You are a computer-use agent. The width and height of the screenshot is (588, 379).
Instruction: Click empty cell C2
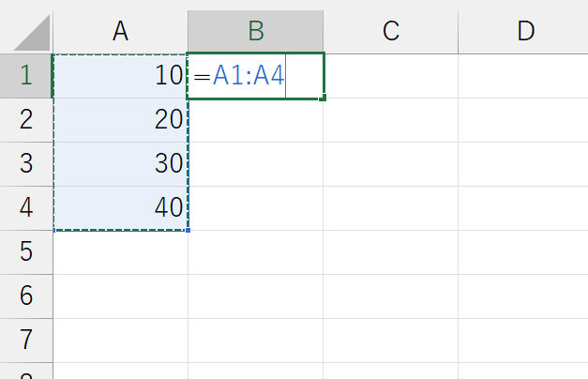tap(390, 120)
